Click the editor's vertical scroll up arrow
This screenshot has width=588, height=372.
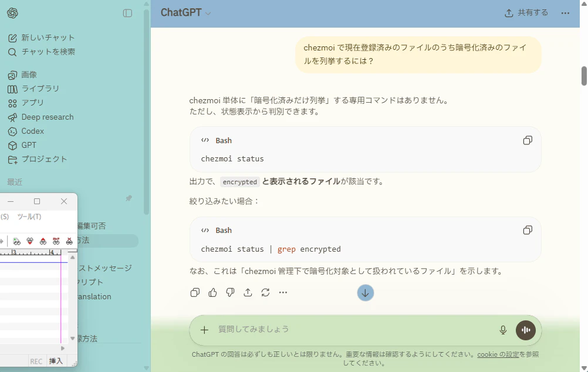[72, 257]
